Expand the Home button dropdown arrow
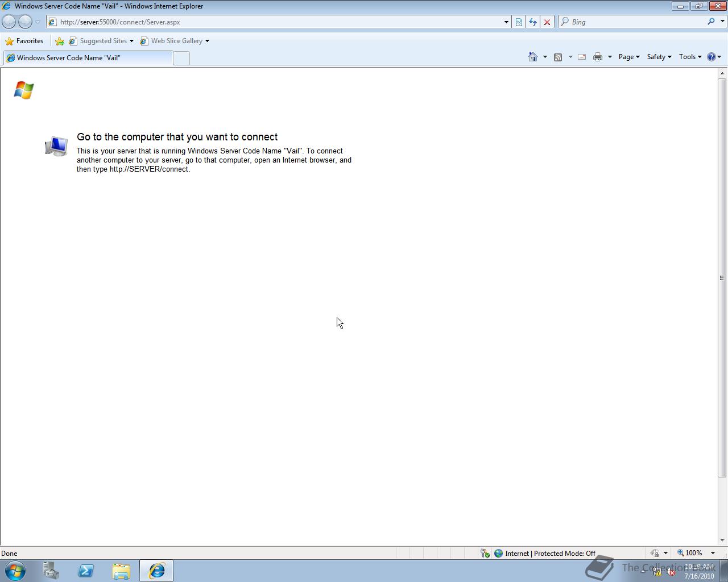Image resolution: width=728 pixels, height=582 pixels. (545, 57)
